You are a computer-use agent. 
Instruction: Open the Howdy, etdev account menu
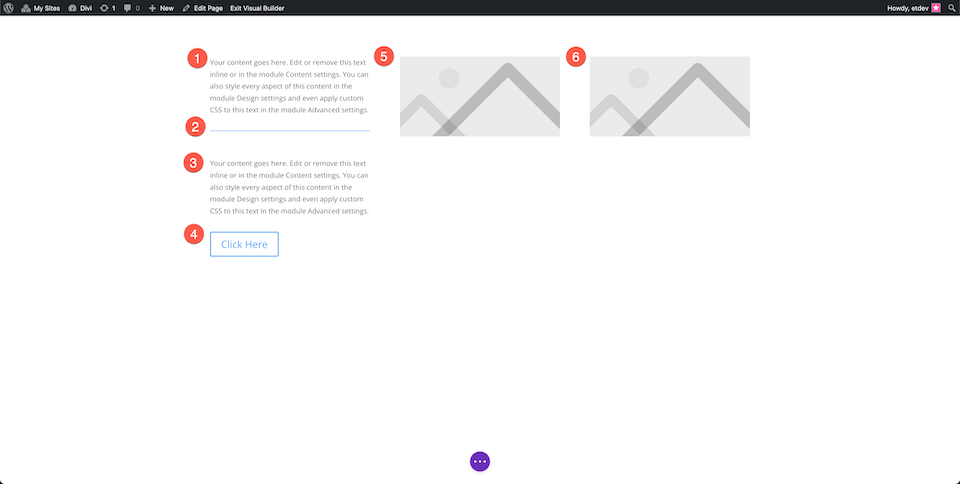[907, 8]
